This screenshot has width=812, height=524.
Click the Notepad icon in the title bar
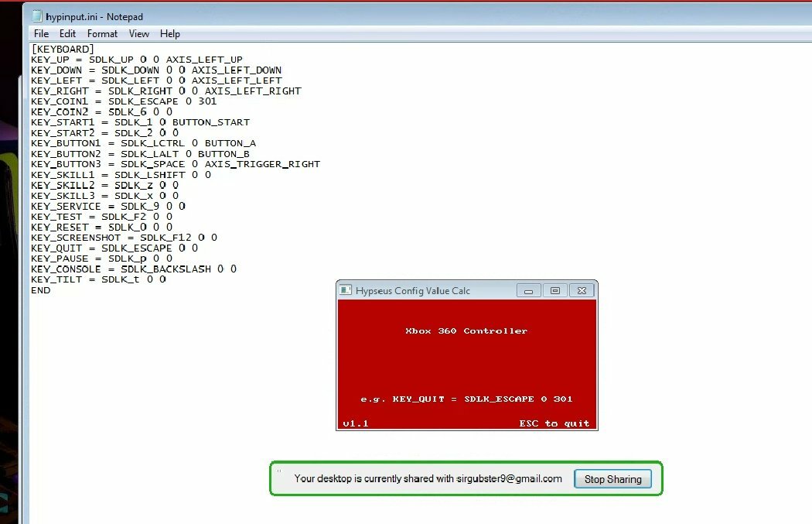pos(38,16)
